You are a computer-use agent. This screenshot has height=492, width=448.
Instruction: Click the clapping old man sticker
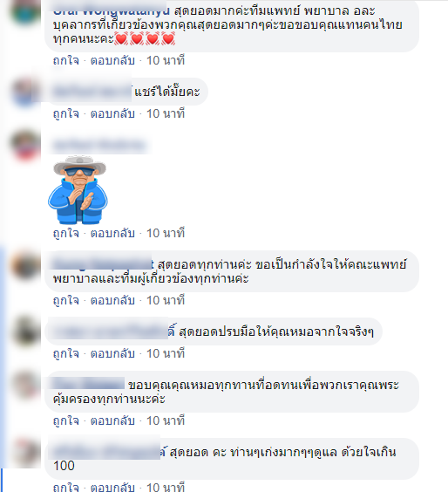[x=78, y=190]
